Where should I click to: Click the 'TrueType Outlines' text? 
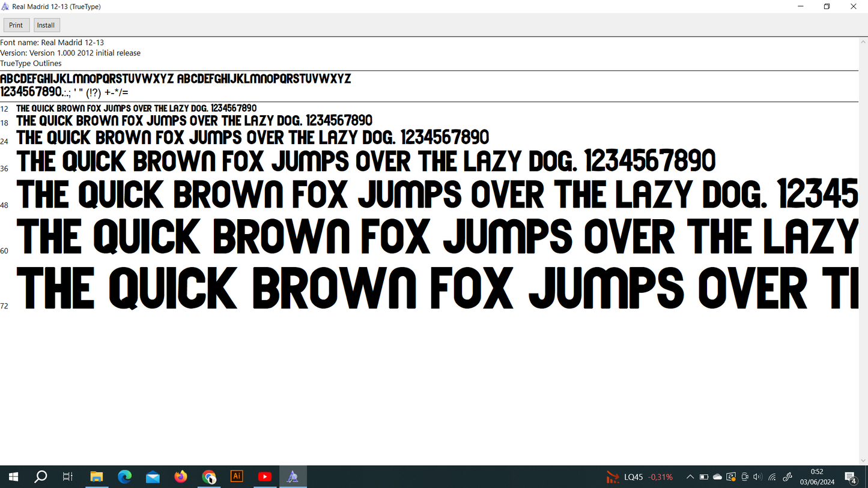[x=31, y=63]
